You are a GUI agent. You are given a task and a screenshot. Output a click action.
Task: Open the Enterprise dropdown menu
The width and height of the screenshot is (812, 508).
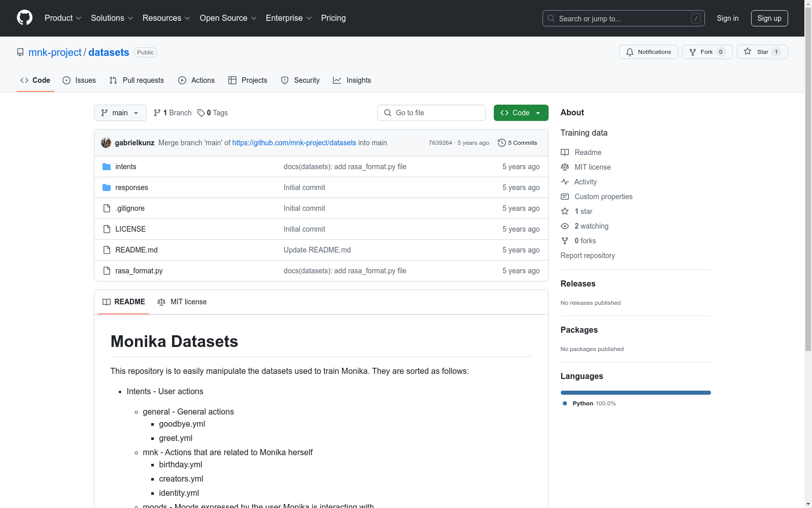[289, 18]
